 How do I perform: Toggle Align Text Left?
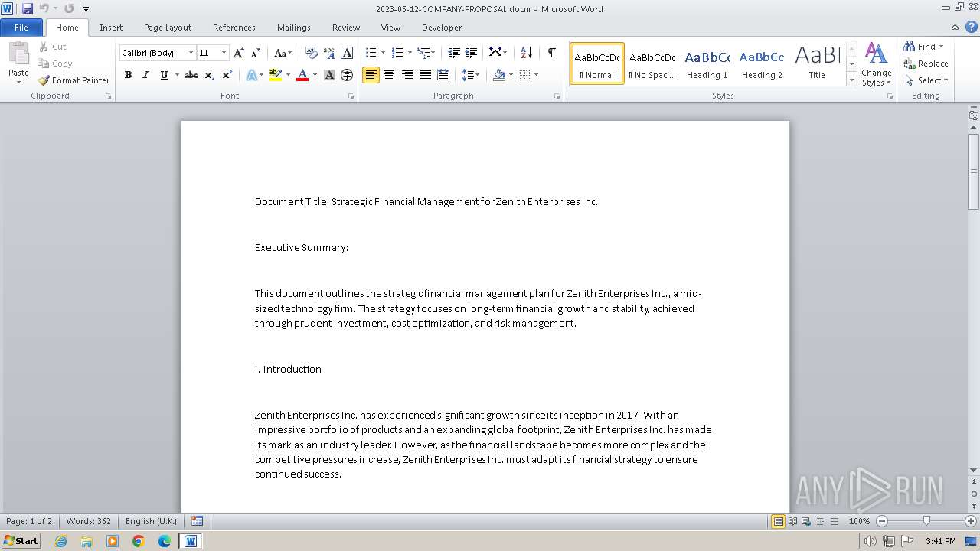tap(371, 75)
